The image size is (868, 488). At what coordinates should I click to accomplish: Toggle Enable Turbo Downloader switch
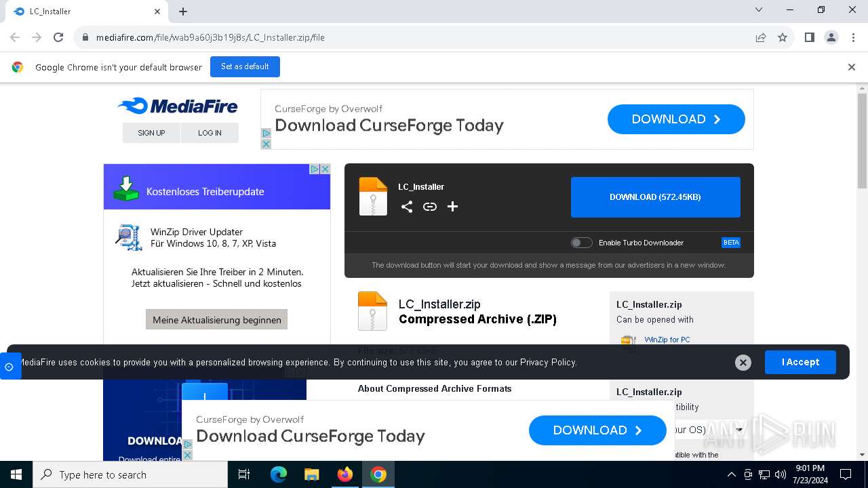pyautogui.click(x=581, y=243)
